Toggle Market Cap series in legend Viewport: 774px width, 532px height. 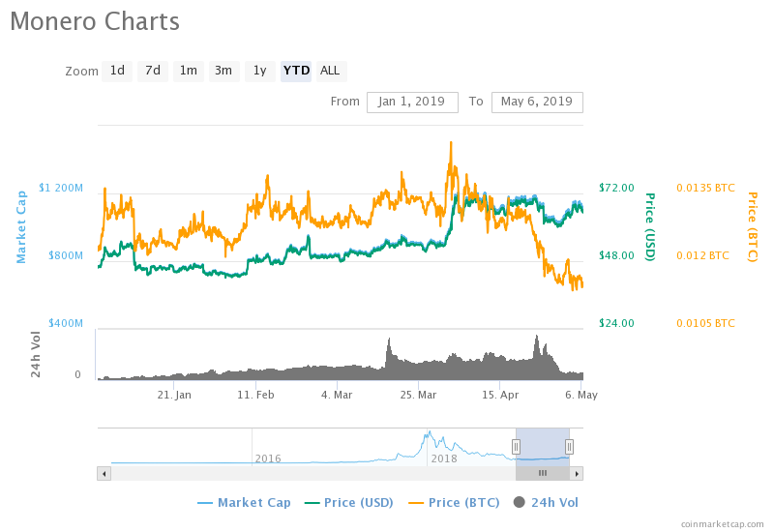(244, 503)
